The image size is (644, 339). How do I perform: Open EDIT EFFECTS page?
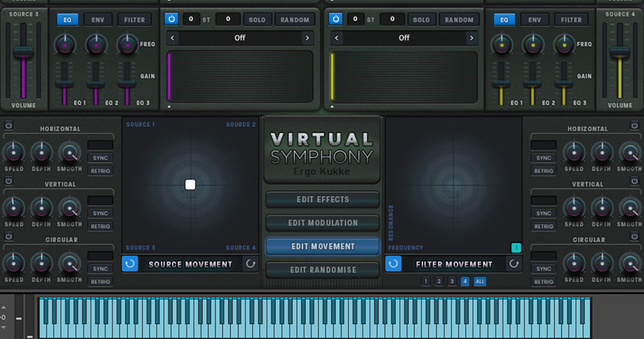[x=323, y=199]
